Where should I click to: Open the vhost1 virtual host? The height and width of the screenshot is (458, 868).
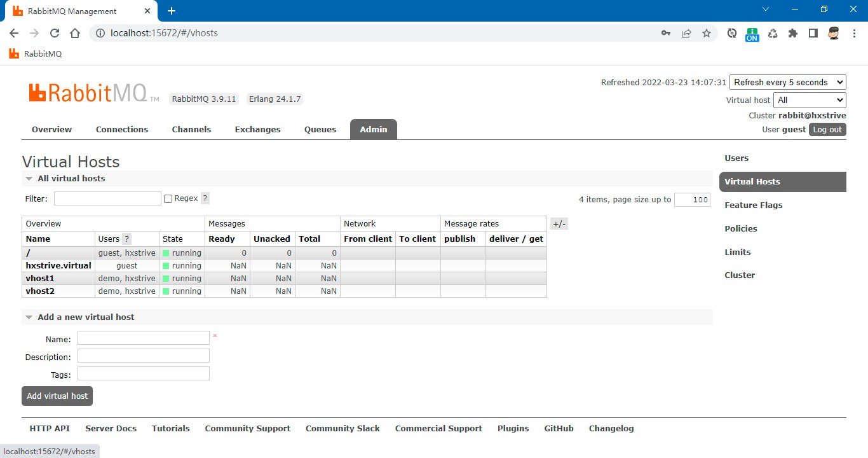pyautogui.click(x=40, y=279)
